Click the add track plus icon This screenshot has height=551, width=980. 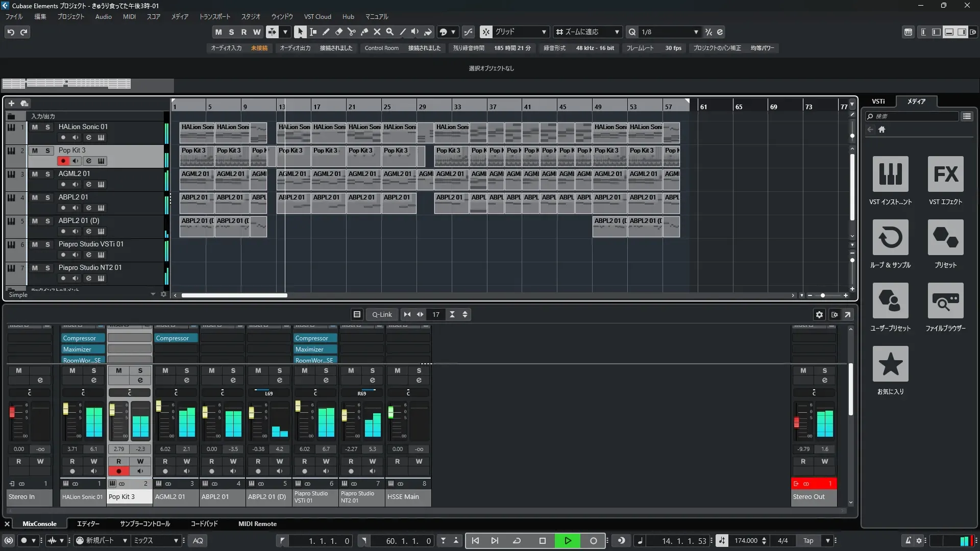(x=11, y=103)
